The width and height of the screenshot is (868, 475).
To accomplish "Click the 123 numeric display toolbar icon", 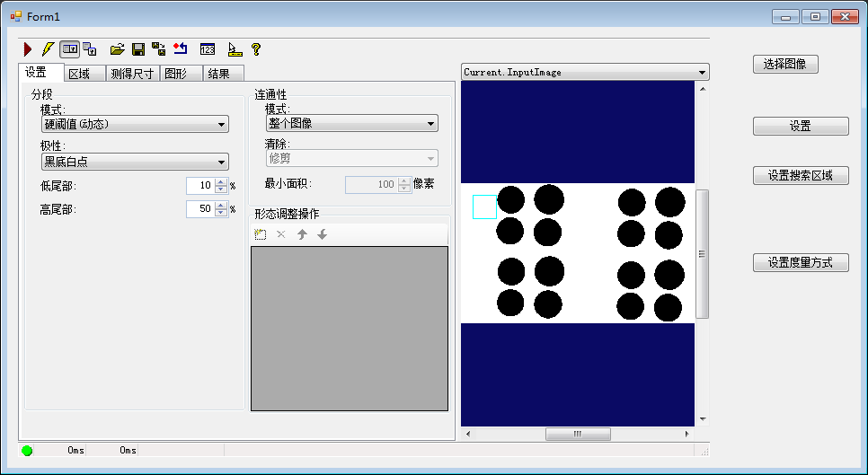I will (208, 49).
